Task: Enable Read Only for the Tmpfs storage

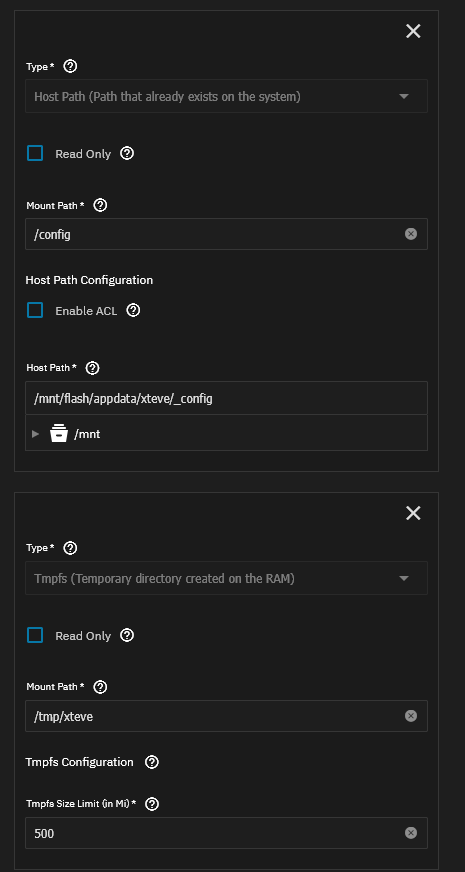Action: tap(35, 635)
